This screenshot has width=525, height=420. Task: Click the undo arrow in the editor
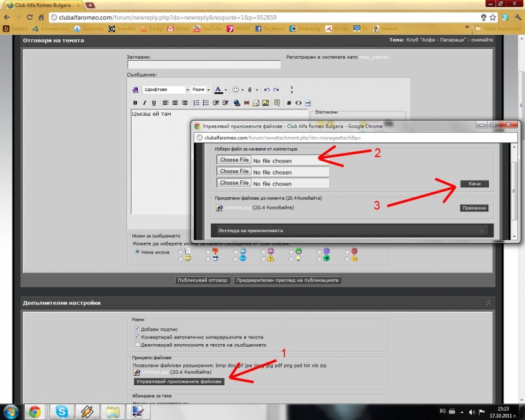[x=267, y=90]
